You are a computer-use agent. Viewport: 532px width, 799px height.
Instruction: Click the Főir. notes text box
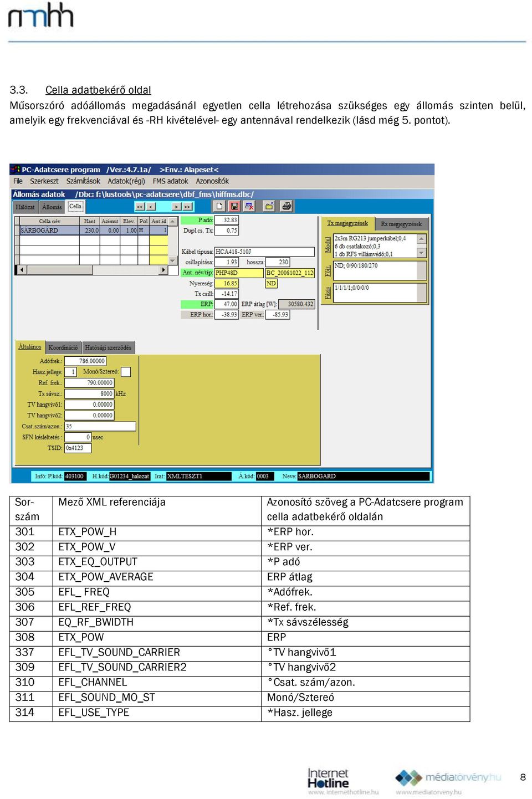click(380, 271)
